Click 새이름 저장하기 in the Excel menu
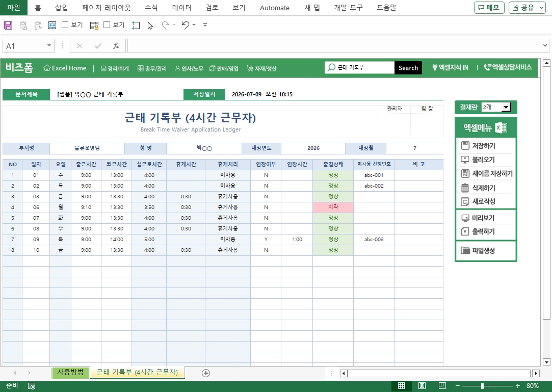This screenshot has width=552, height=392. [x=486, y=173]
